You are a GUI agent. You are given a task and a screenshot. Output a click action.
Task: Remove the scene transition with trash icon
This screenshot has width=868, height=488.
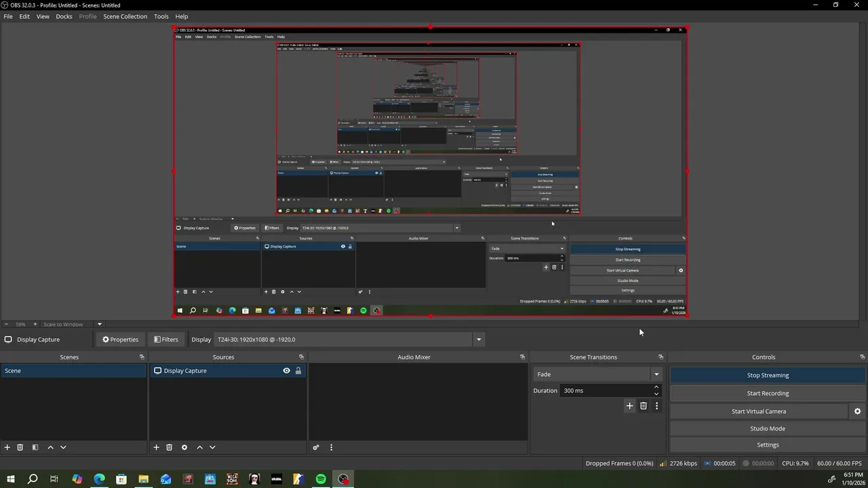tap(644, 406)
